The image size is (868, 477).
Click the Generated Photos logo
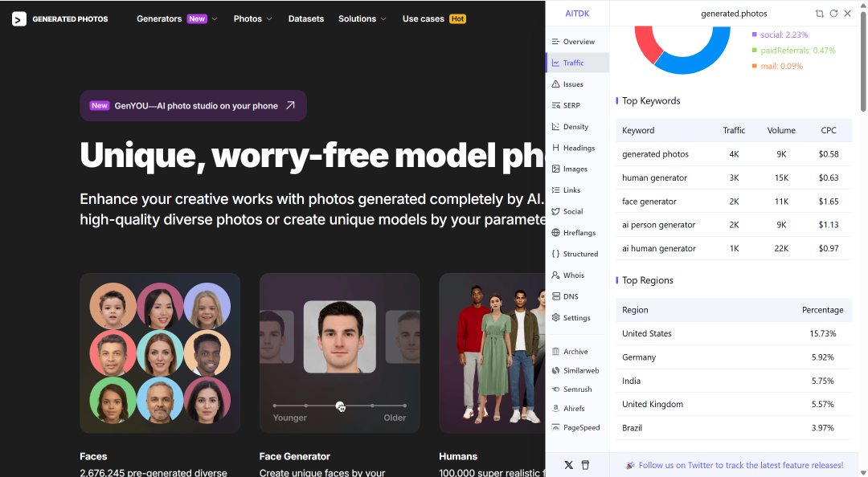pos(59,18)
